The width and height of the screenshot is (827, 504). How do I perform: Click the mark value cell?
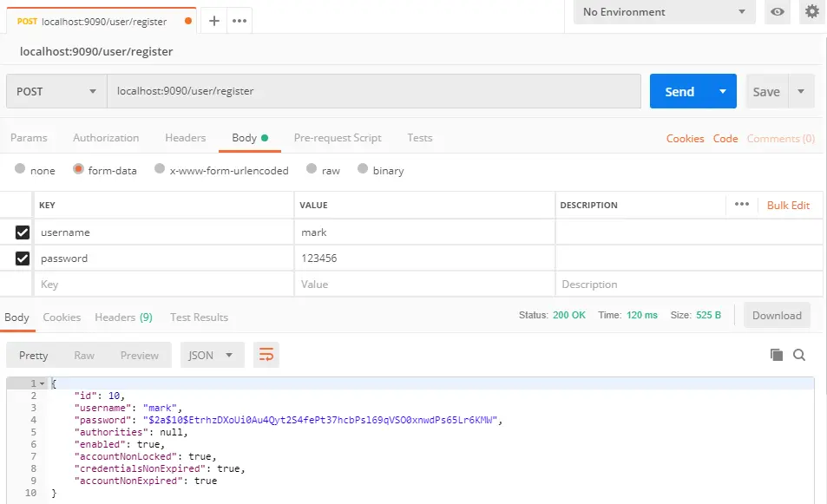tap(424, 232)
